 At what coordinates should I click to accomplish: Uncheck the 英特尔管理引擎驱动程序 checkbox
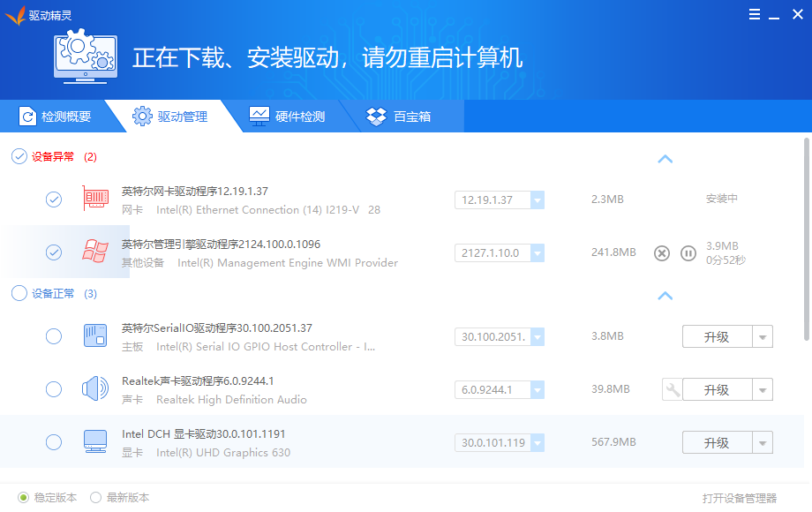click(x=54, y=252)
